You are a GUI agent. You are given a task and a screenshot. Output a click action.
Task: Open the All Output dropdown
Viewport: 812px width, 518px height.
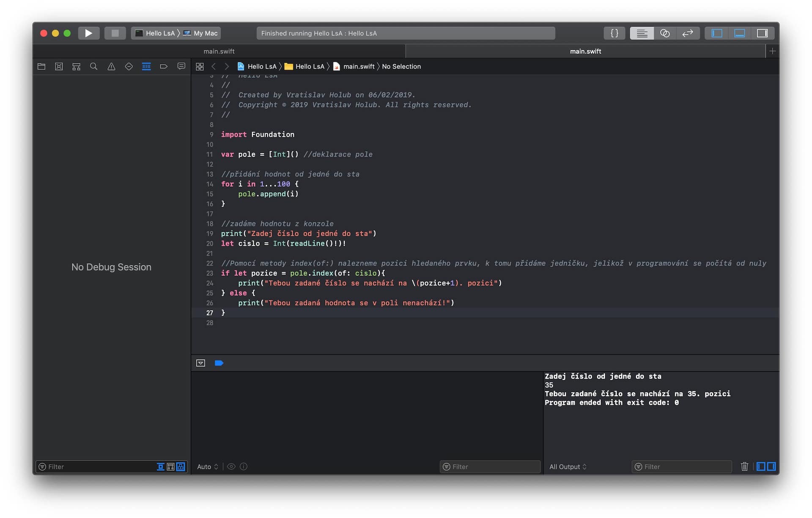[x=568, y=466]
